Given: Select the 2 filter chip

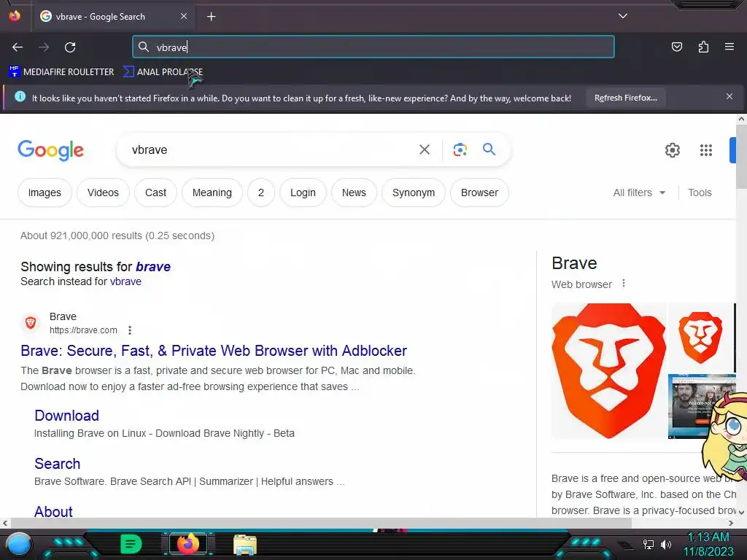Looking at the screenshot, I should click(261, 192).
